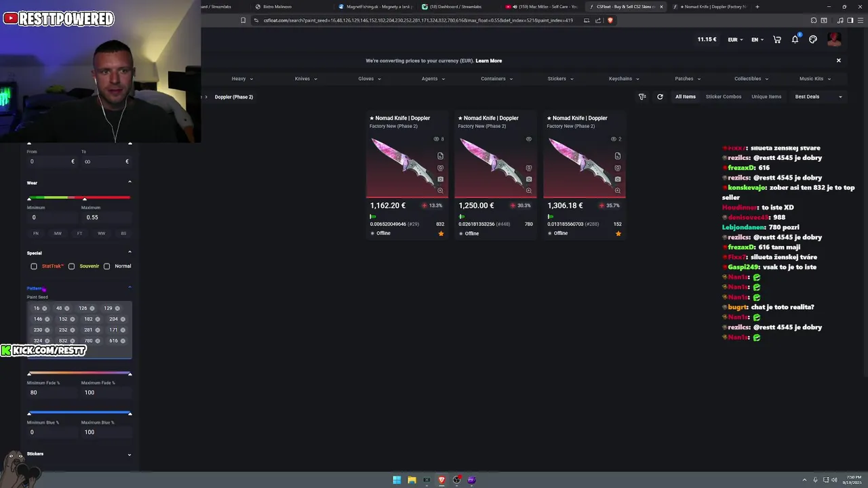Enable the Normal checkbox
The height and width of the screenshot is (488, 868).
106,266
